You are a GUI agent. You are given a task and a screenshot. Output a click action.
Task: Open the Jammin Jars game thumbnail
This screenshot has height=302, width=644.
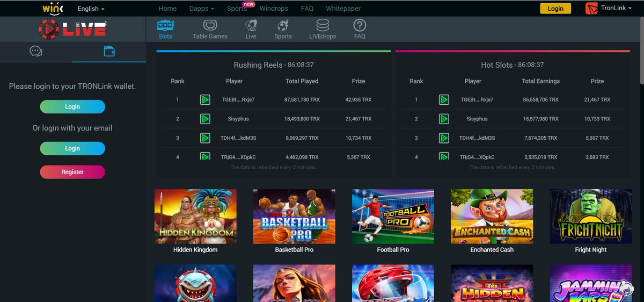[x=591, y=283]
